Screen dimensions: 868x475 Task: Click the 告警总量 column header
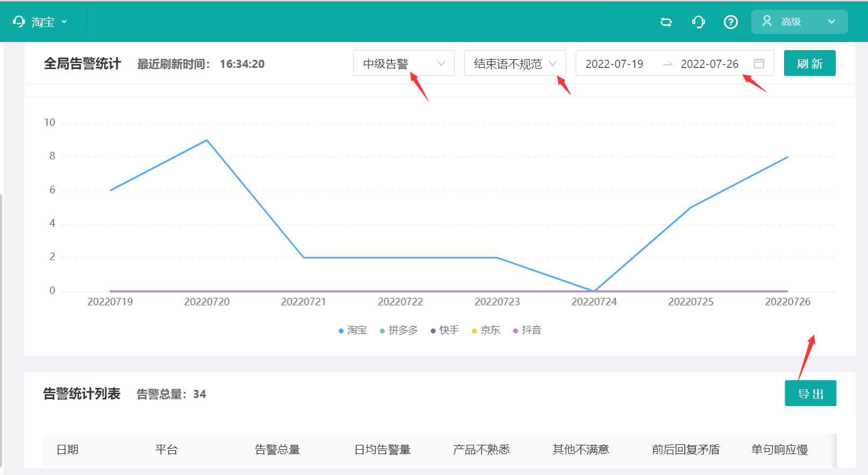(277, 449)
